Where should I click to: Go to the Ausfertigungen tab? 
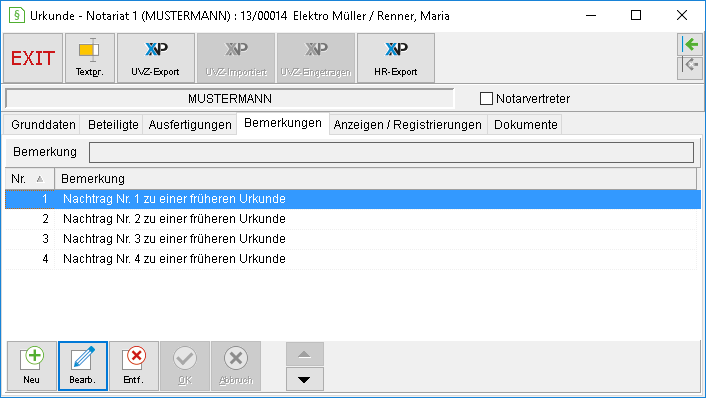point(190,125)
